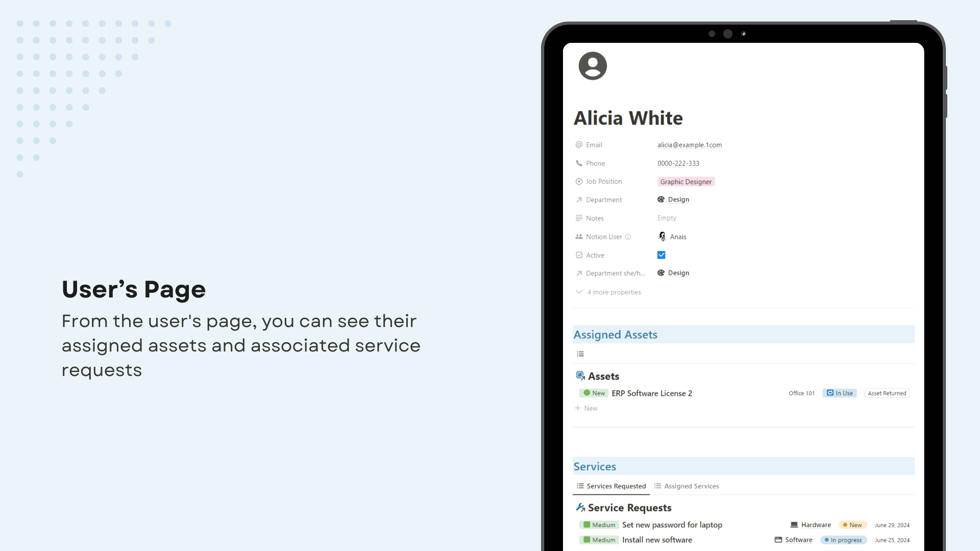
Task: Click the Medium priority tag on laptop password
Action: coord(599,525)
